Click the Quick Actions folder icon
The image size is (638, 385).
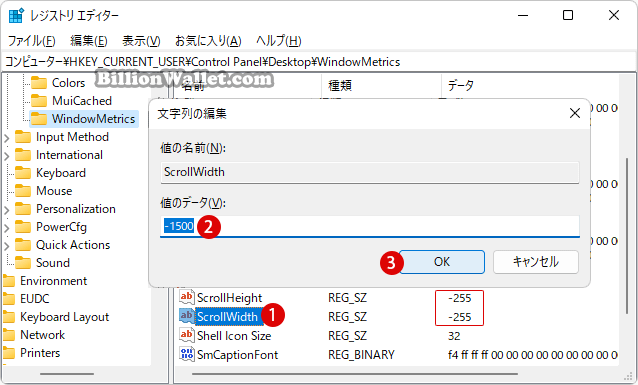click(23, 245)
